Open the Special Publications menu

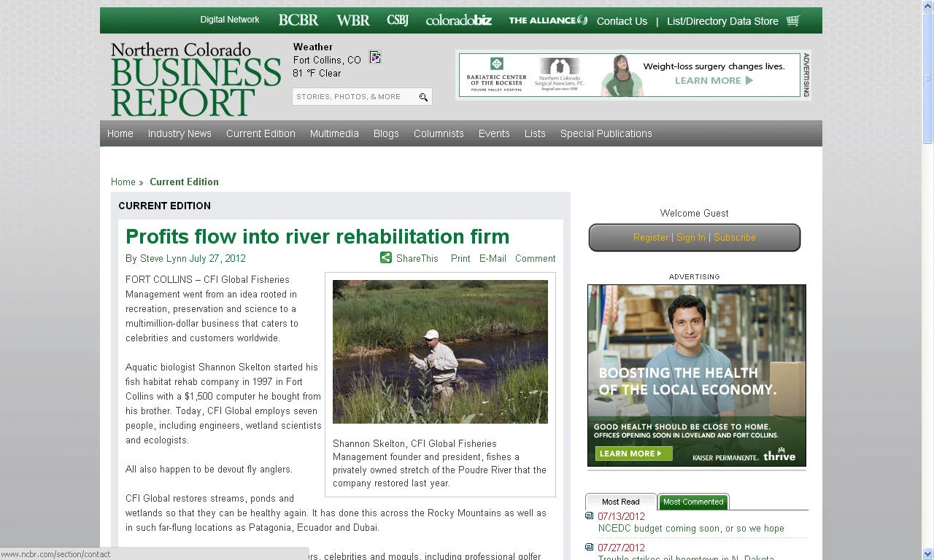(606, 133)
